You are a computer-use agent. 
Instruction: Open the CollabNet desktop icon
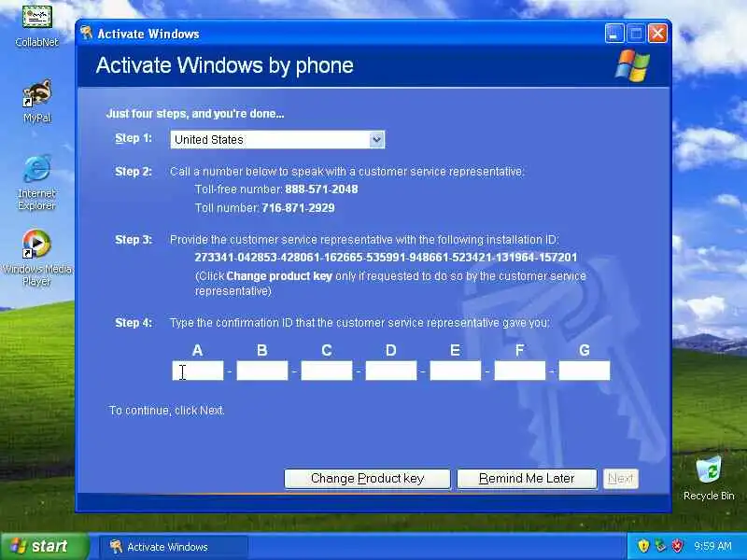coord(36,25)
